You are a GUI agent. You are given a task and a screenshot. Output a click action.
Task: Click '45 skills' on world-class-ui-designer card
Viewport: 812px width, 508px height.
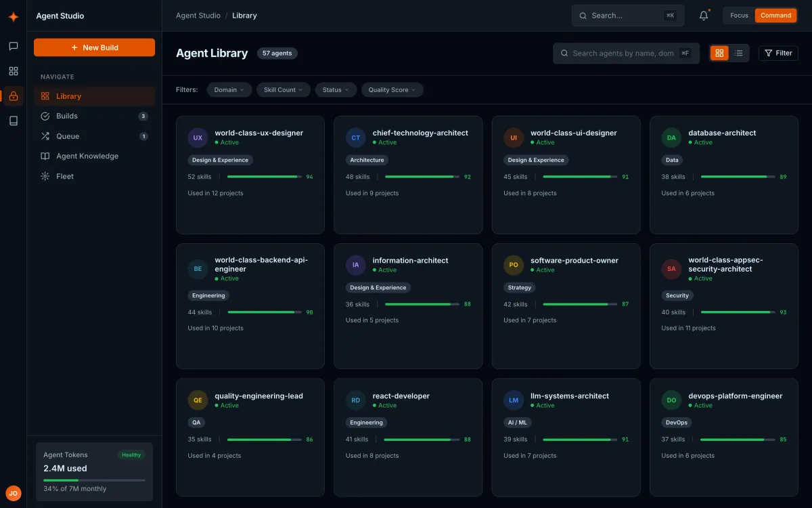[x=516, y=177]
